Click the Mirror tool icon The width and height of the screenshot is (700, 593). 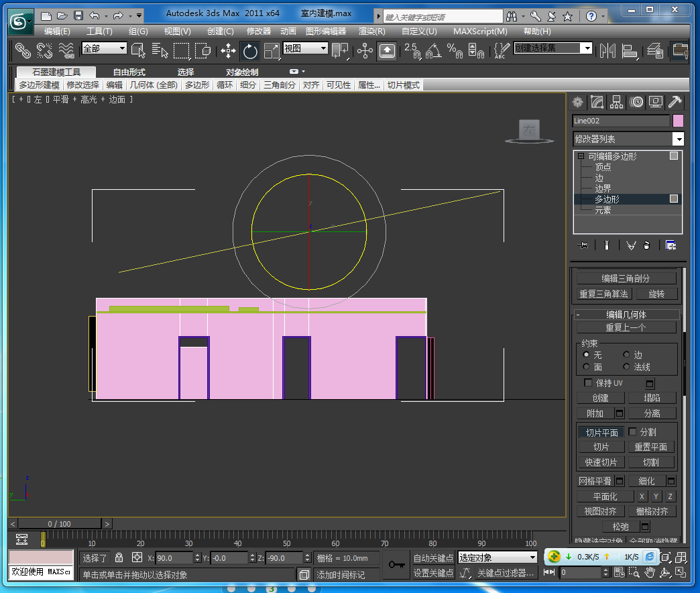point(607,51)
